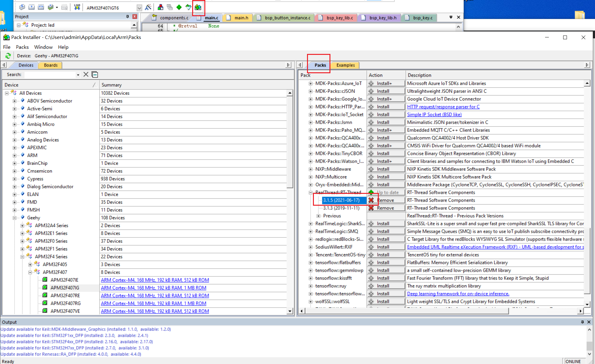
Task: Click the Rebuild all target files icon
Action: (x=41, y=7)
